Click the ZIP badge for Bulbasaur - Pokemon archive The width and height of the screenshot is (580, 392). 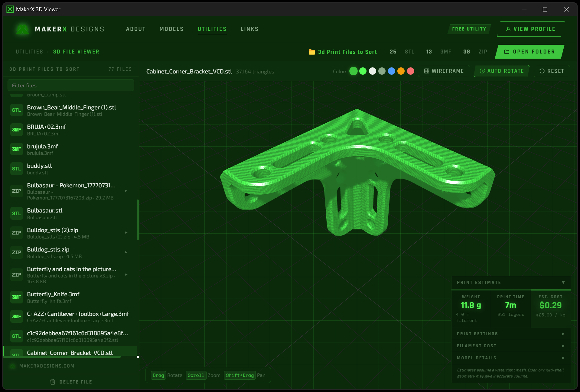[17, 191]
